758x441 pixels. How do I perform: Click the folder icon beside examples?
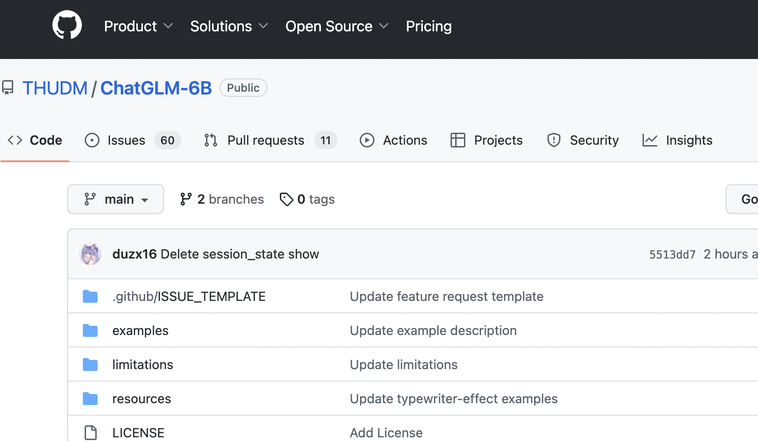pos(91,330)
